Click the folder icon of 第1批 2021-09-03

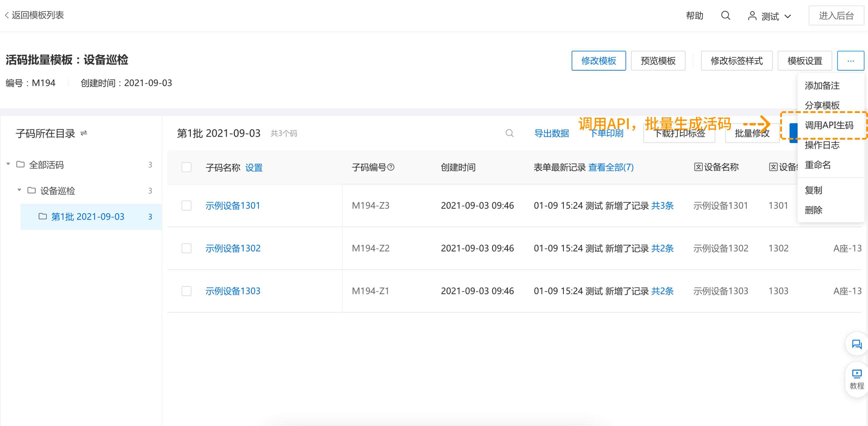43,216
